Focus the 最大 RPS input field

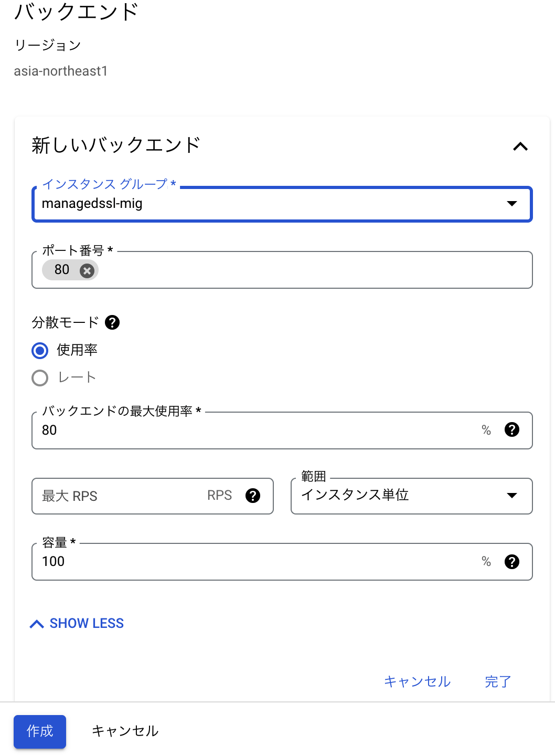point(121,496)
